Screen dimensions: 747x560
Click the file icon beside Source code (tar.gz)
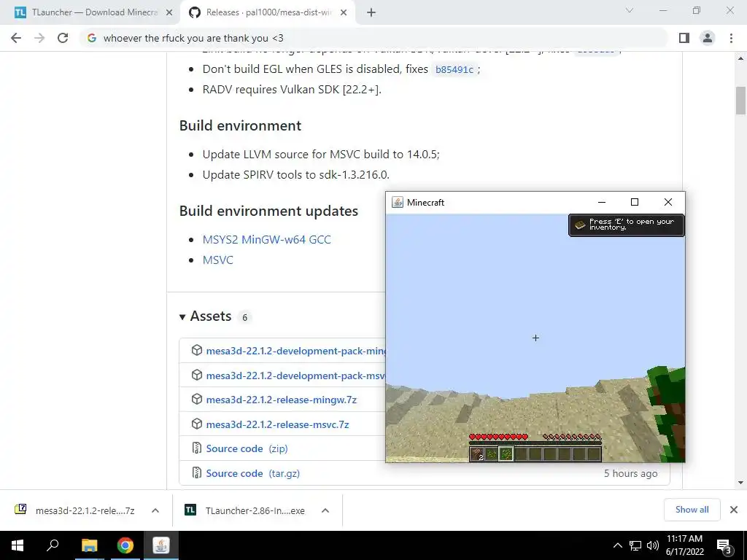(x=197, y=472)
